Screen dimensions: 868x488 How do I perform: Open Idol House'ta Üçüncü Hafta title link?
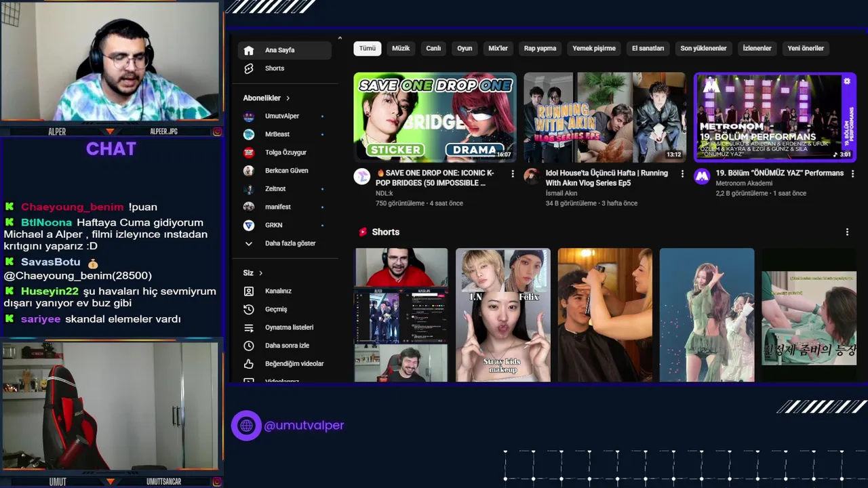click(607, 178)
